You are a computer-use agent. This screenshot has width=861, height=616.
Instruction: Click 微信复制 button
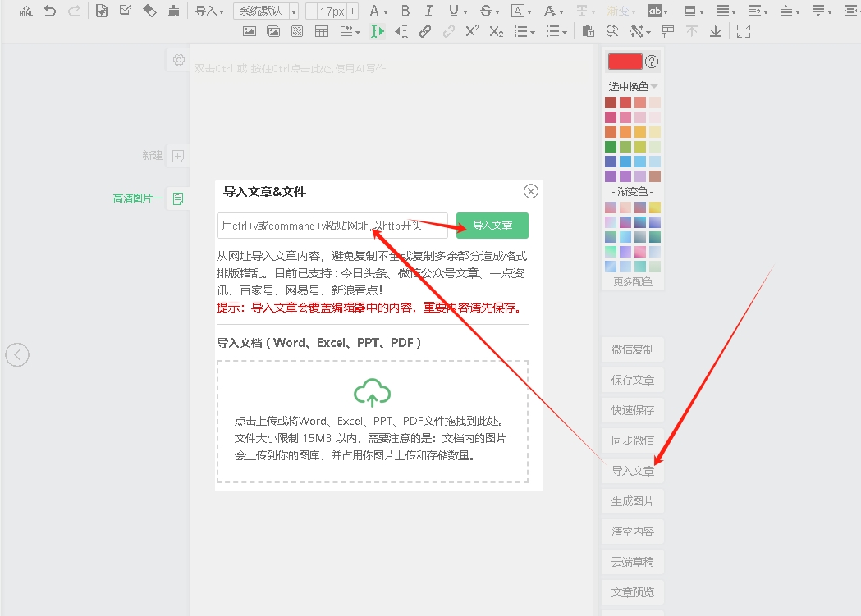633,349
